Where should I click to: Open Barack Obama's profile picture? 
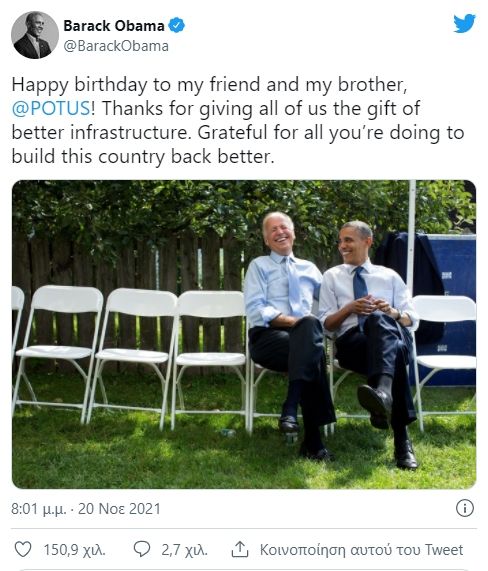coord(35,35)
